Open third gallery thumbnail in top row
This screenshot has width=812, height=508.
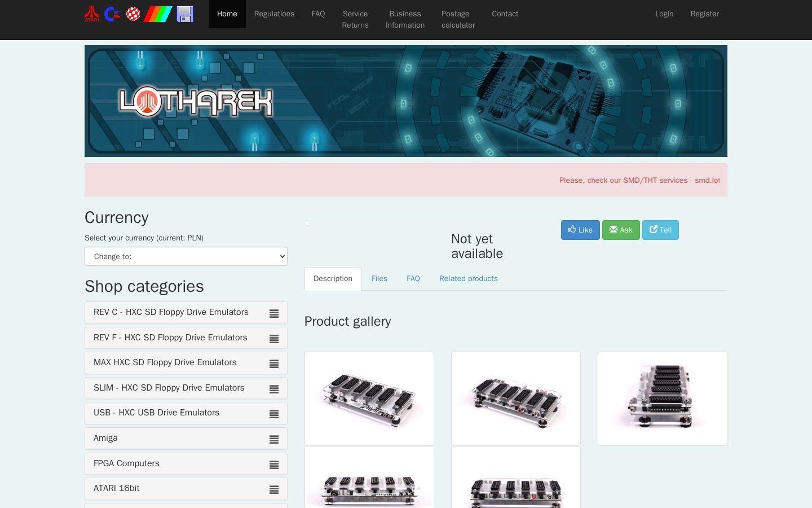(x=663, y=398)
